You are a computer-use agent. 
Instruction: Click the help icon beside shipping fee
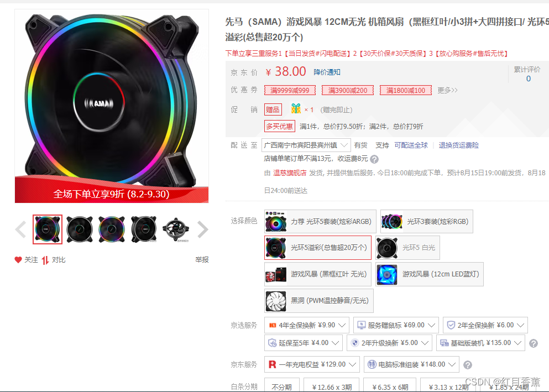pyautogui.click(x=374, y=160)
